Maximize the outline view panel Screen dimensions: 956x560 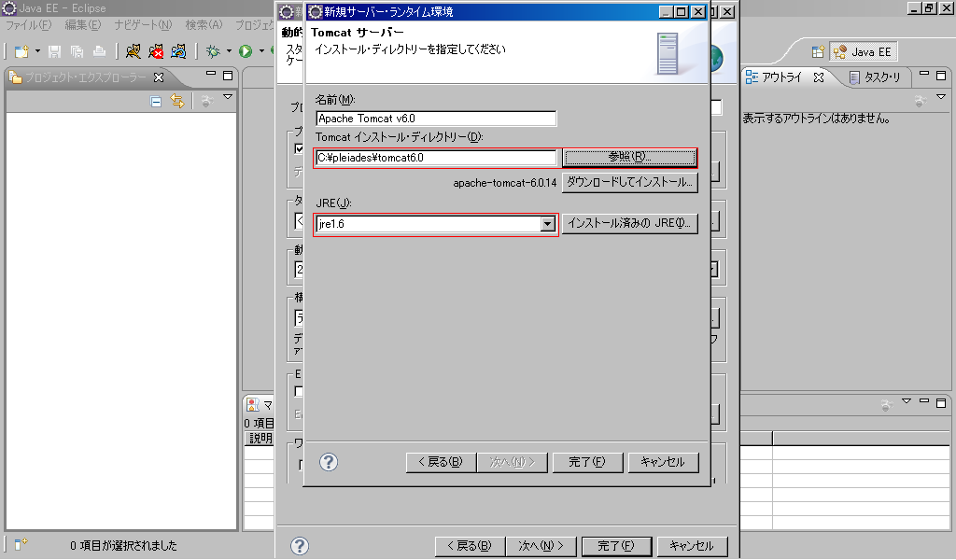pos(941,76)
